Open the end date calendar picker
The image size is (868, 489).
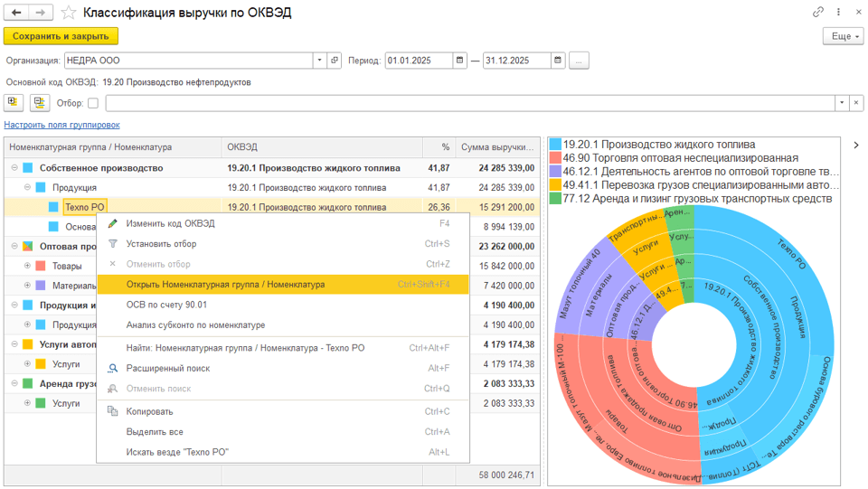559,61
